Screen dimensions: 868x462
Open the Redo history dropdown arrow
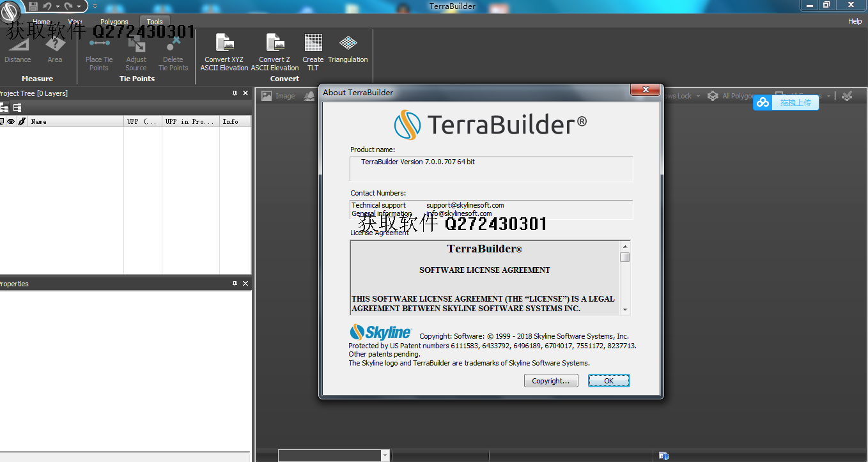pyautogui.click(x=79, y=6)
